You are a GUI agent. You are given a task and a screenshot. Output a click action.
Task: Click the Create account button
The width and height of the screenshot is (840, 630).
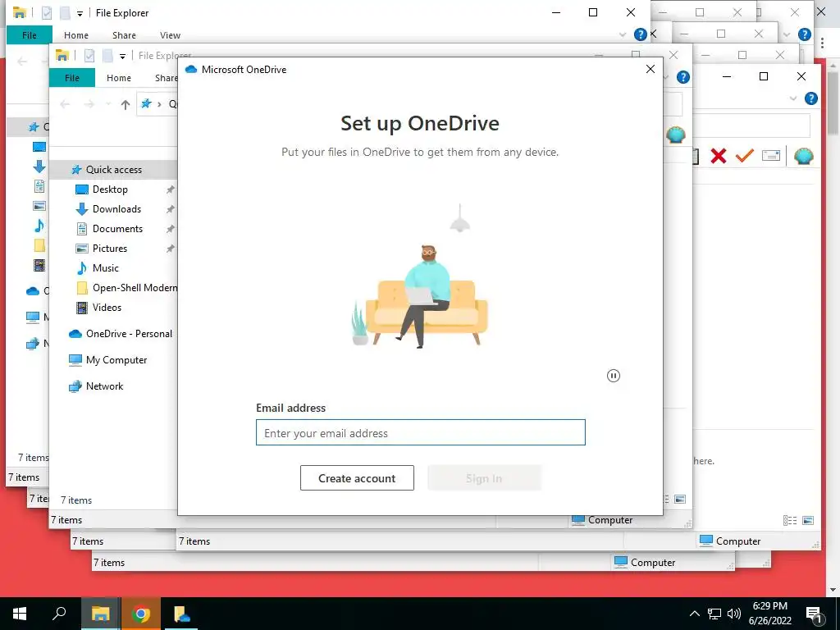tap(357, 478)
